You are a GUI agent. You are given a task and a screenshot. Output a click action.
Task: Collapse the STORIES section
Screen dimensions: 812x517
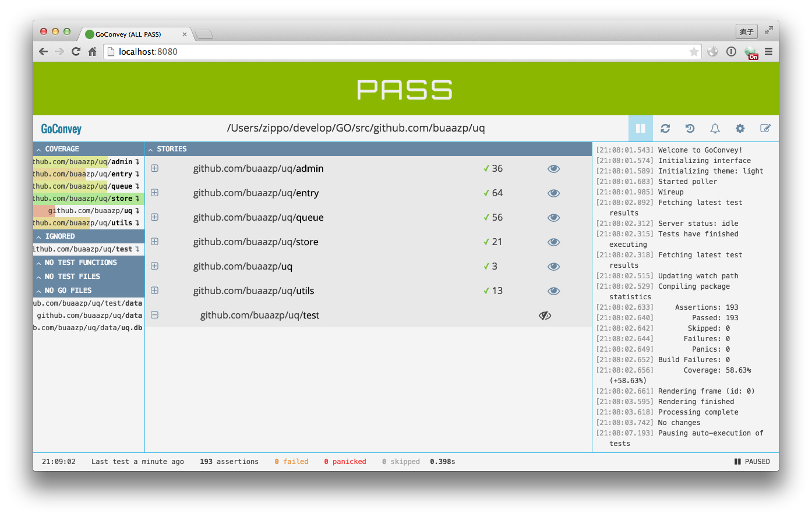tap(368, 149)
